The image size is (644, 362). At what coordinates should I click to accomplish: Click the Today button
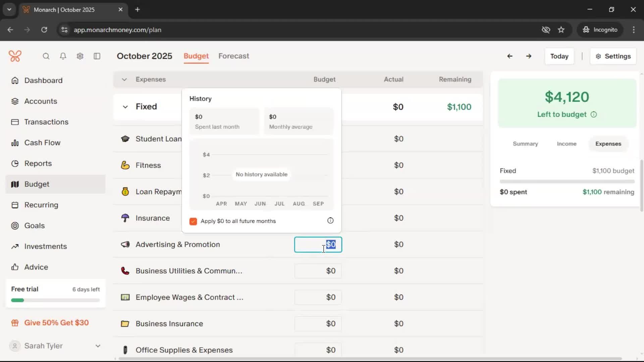click(x=559, y=56)
